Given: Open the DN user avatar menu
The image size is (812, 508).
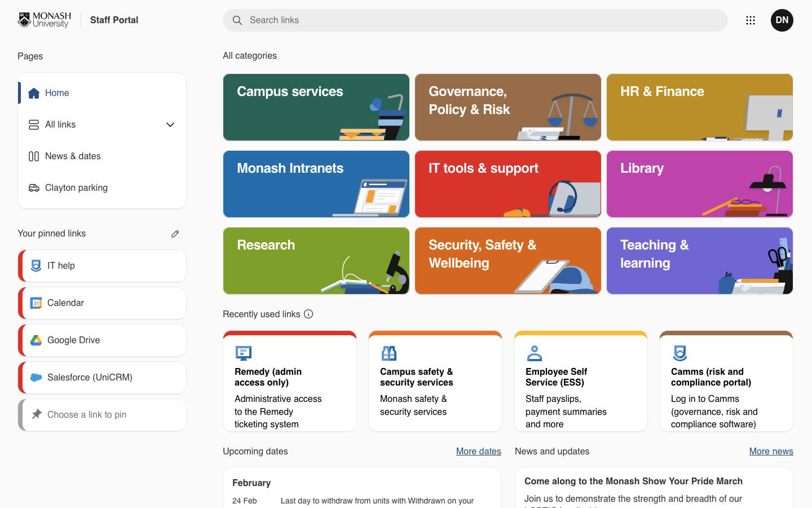Looking at the screenshot, I should [782, 20].
